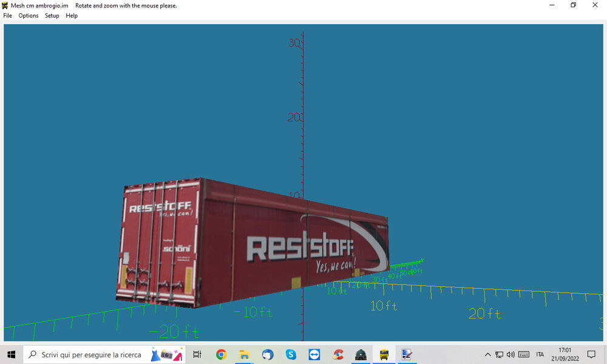Image resolution: width=607 pixels, height=364 pixels.
Task: Click the Reststoff trailer 3D model
Action: click(252, 244)
